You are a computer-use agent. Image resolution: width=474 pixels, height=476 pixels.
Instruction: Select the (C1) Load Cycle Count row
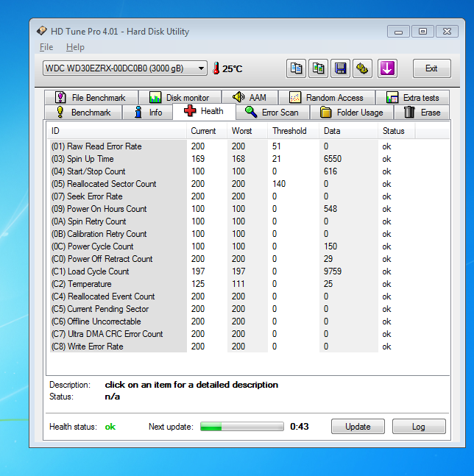coord(231,271)
